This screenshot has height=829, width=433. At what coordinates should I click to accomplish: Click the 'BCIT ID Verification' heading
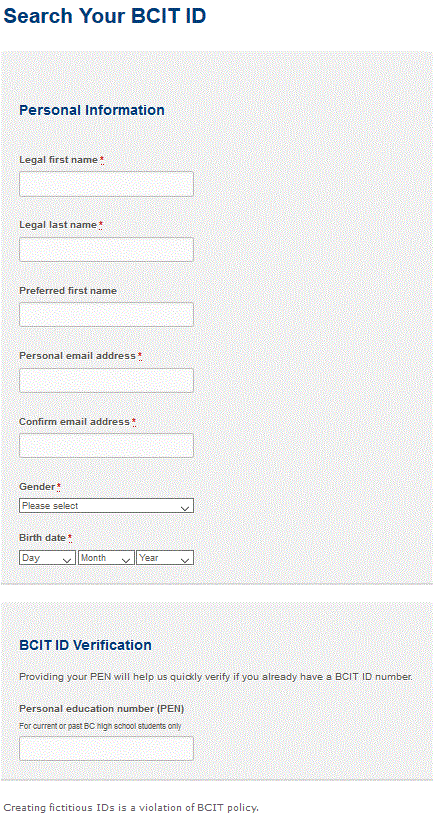pos(86,645)
